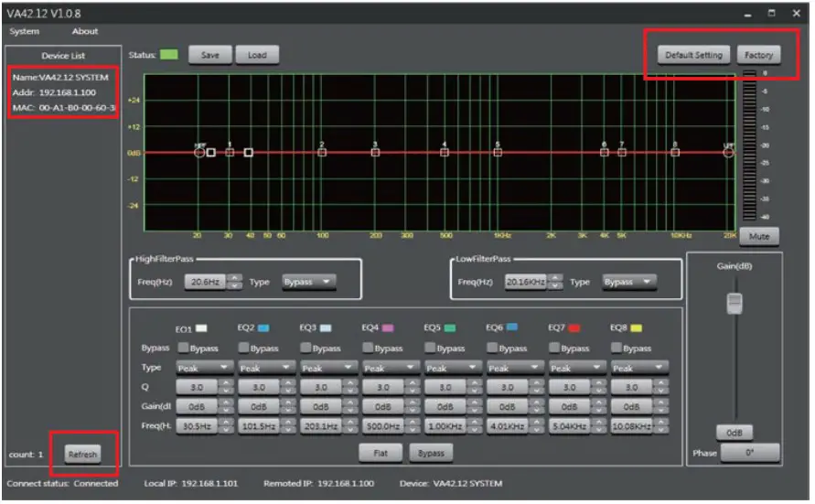Open the About menu
This screenshot has width=815, height=504.
(x=85, y=31)
